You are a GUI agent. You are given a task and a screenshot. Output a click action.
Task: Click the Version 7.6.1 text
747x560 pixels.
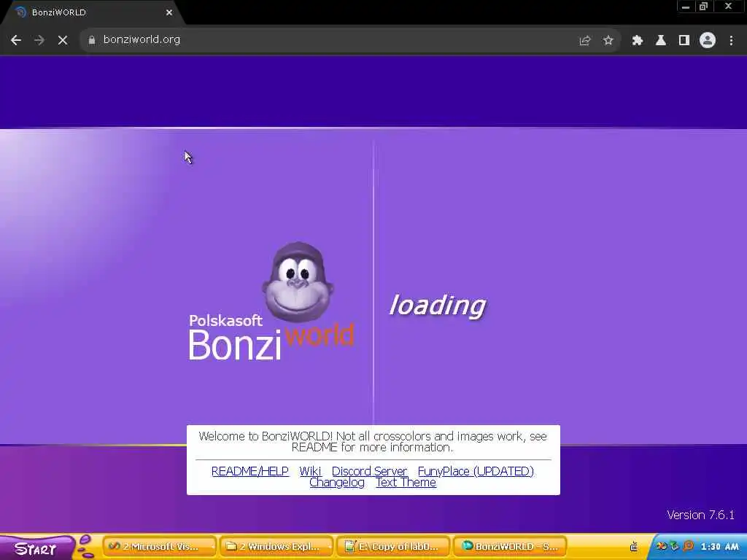click(700, 515)
